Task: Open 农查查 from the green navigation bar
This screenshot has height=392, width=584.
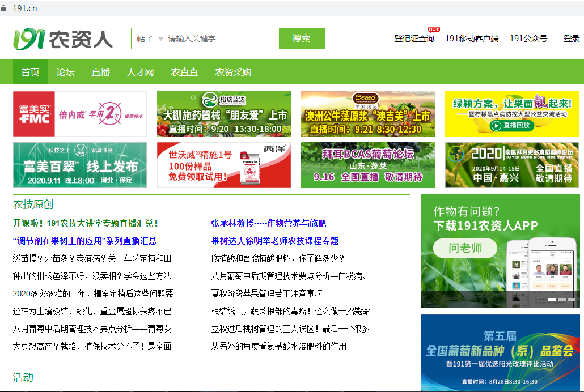Action: pos(184,72)
